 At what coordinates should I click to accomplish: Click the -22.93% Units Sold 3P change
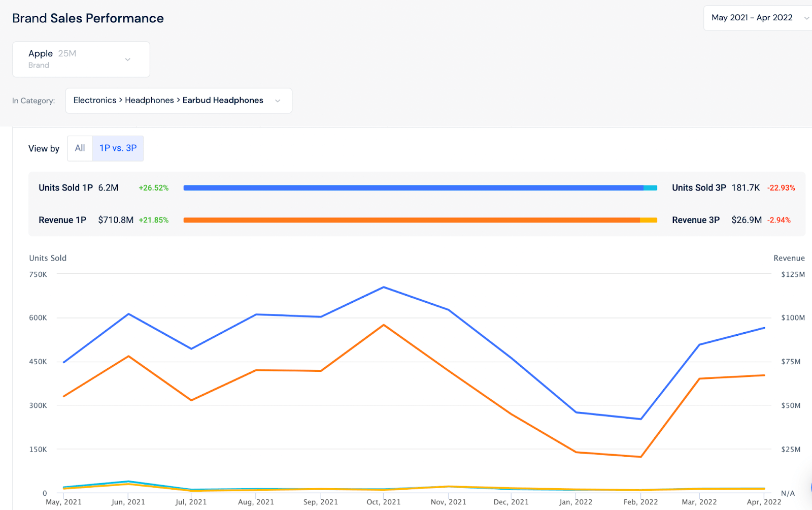[x=781, y=188]
